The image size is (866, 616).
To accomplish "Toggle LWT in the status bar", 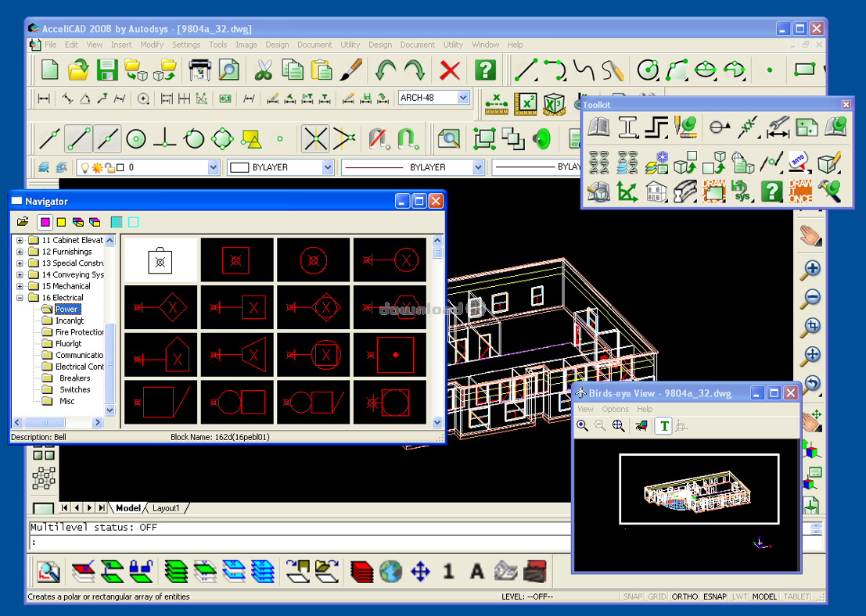I will coord(739,596).
